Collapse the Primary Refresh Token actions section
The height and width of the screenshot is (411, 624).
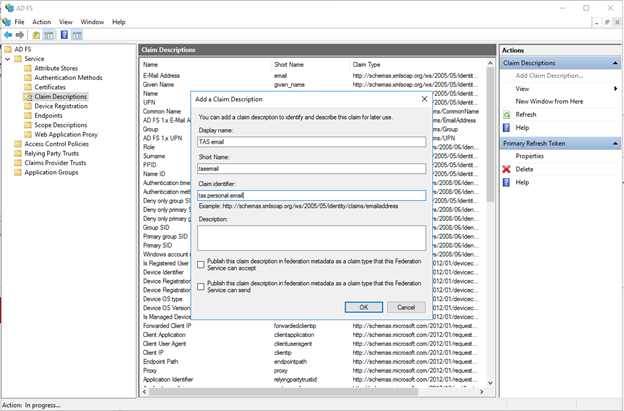[x=615, y=143]
